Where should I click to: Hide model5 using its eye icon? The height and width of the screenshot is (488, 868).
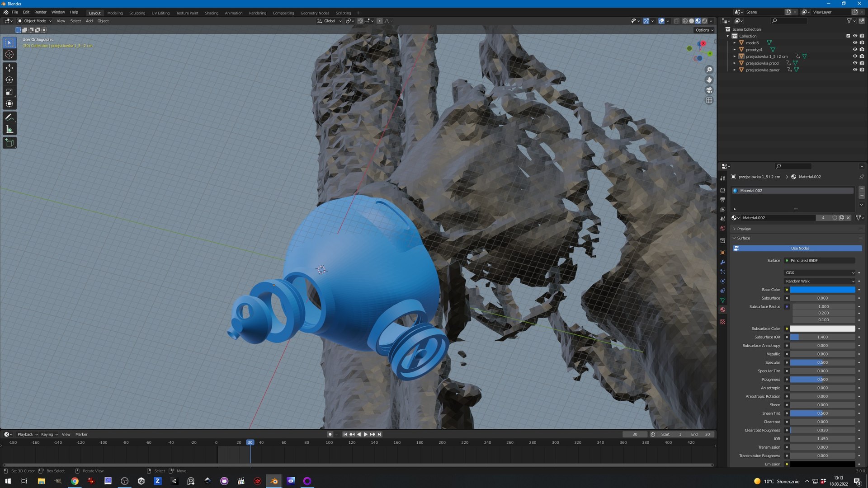[854, 43]
